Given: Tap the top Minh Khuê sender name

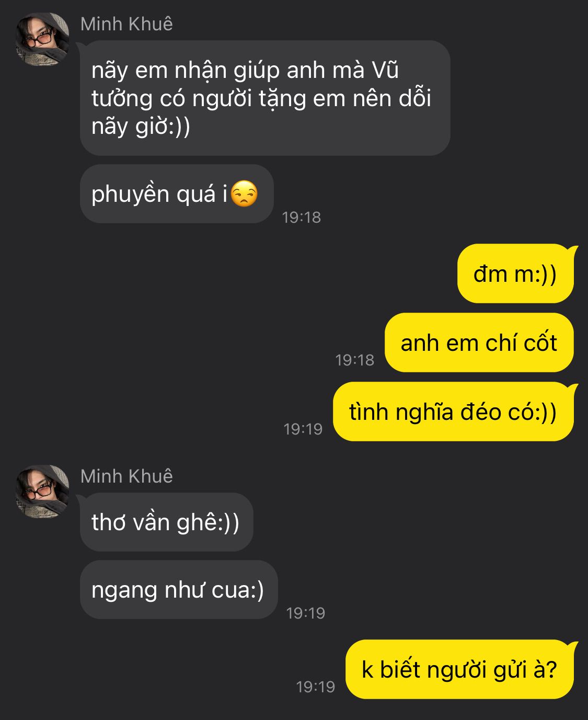Looking at the screenshot, I should coord(126,24).
